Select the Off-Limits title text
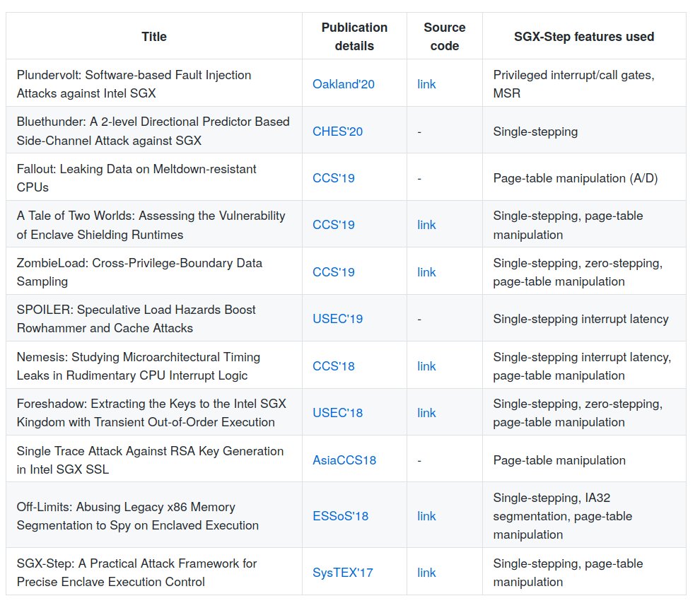The width and height of the screenshot is (700, 608). (137, 516)
